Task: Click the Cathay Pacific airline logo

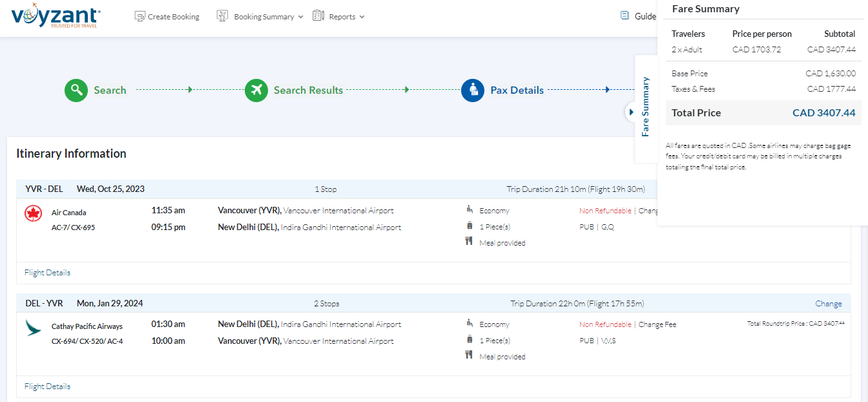Action: click(33, 327)
